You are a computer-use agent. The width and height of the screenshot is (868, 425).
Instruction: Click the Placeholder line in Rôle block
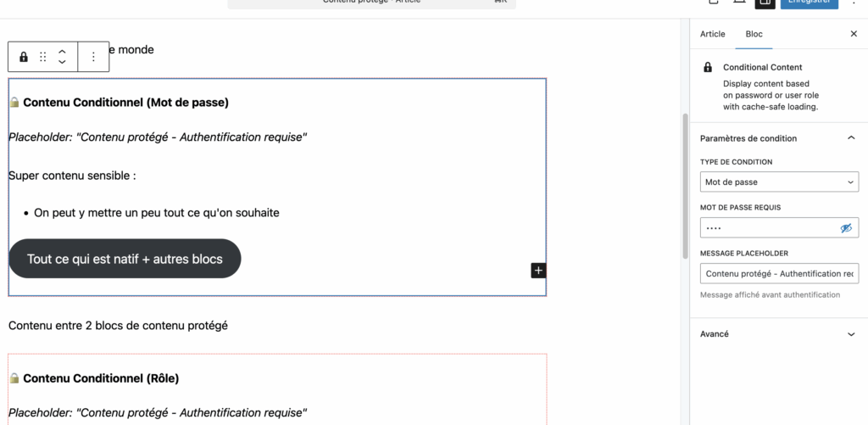158,413
